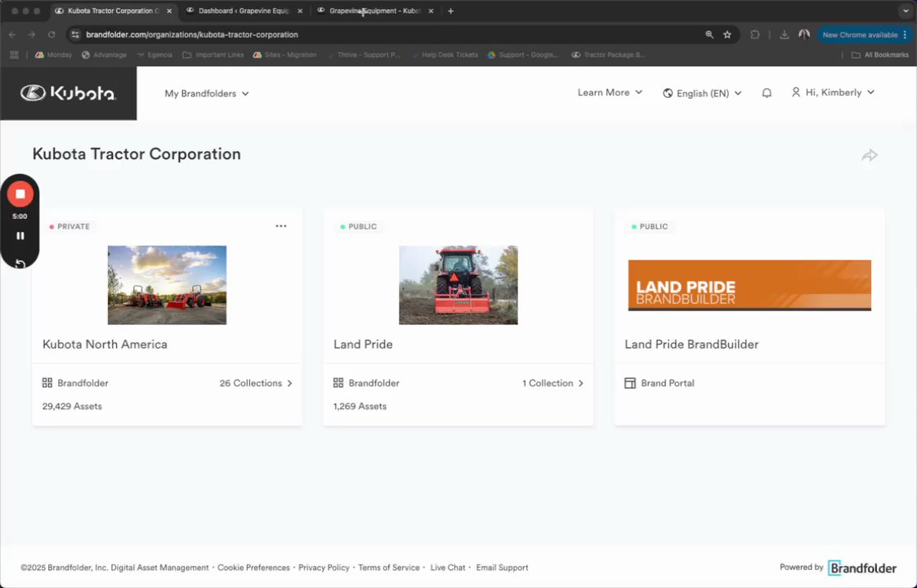Screen dimensions: 917x588
Task: Open Terms of Service link
Action: [x=389, y=568]
